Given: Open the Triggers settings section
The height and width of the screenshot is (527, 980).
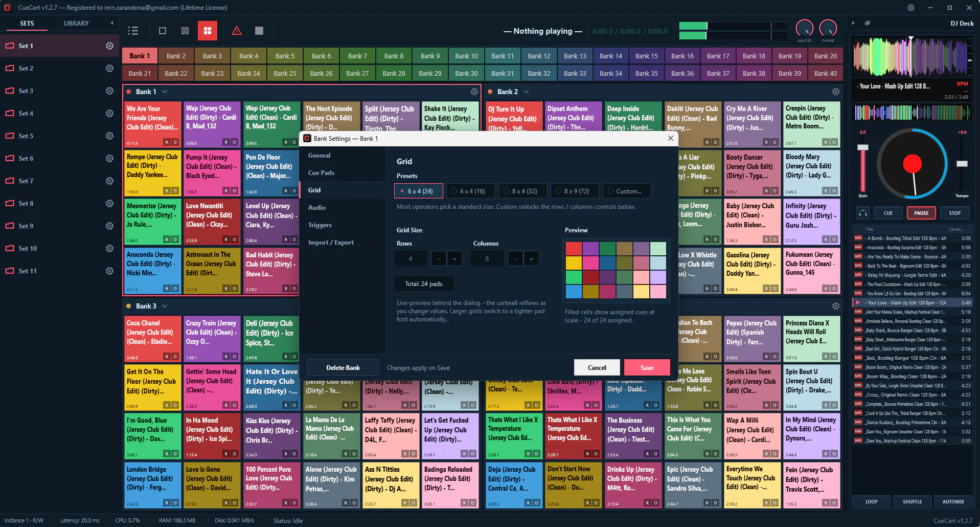Looking at the screenshot, I should point(343,225).
